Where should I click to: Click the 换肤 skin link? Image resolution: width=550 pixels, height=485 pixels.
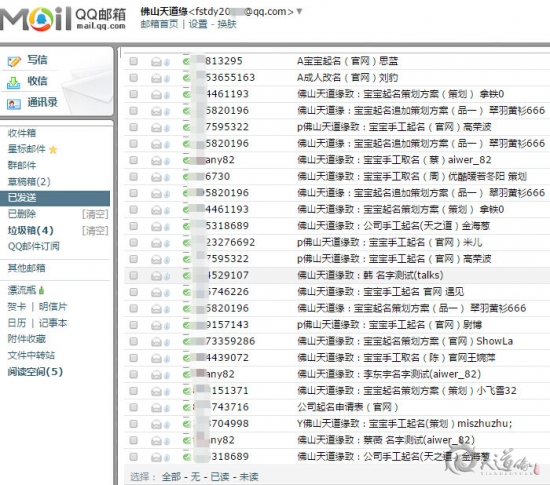coord(227,24)
